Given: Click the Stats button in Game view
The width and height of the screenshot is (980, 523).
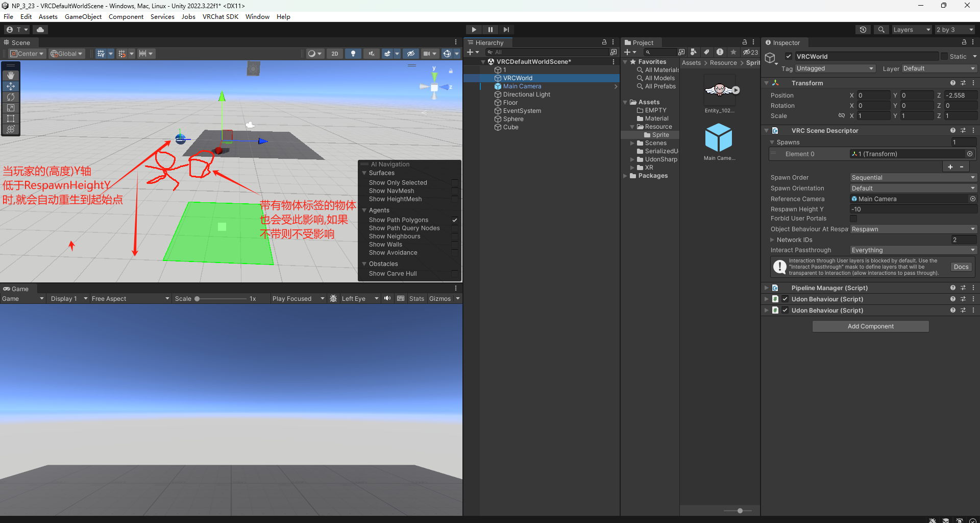Looking at the screenshot, I should (416, 299).
